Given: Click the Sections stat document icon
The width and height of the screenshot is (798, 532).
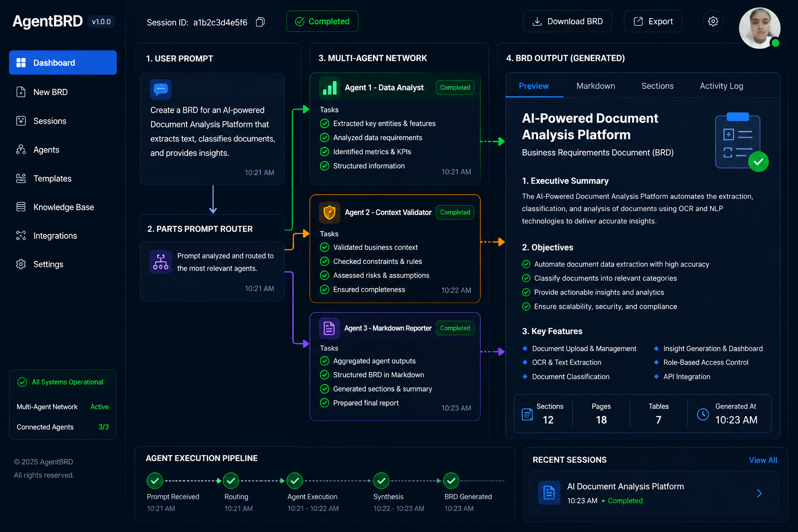Looking at the screenshot, I should pyautogui.click(x=527, y=414).
